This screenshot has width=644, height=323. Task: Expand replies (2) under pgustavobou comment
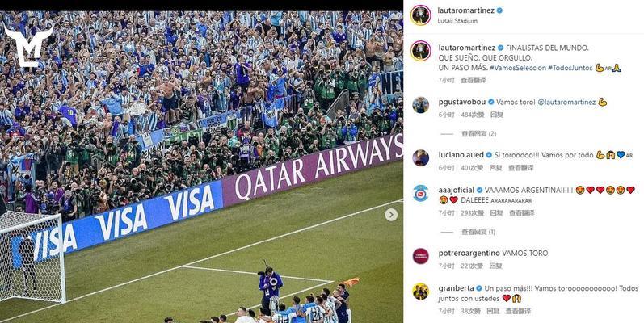pyautogui.click(x=478, y=134)
